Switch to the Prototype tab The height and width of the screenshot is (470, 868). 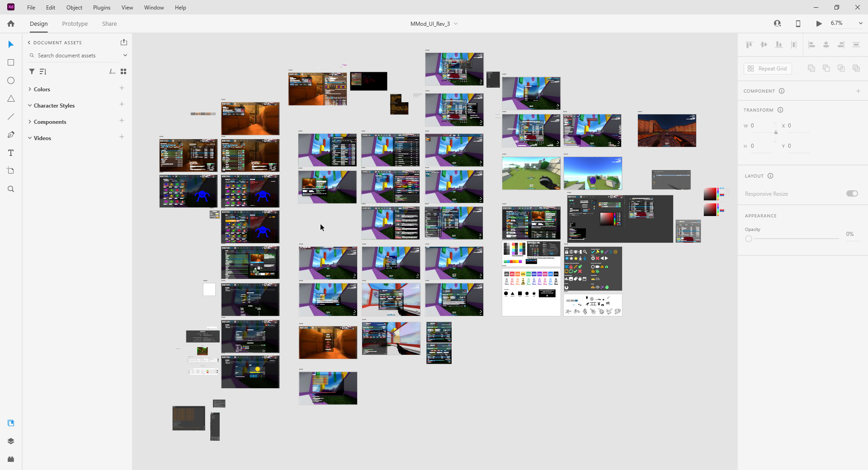(75, 23)
